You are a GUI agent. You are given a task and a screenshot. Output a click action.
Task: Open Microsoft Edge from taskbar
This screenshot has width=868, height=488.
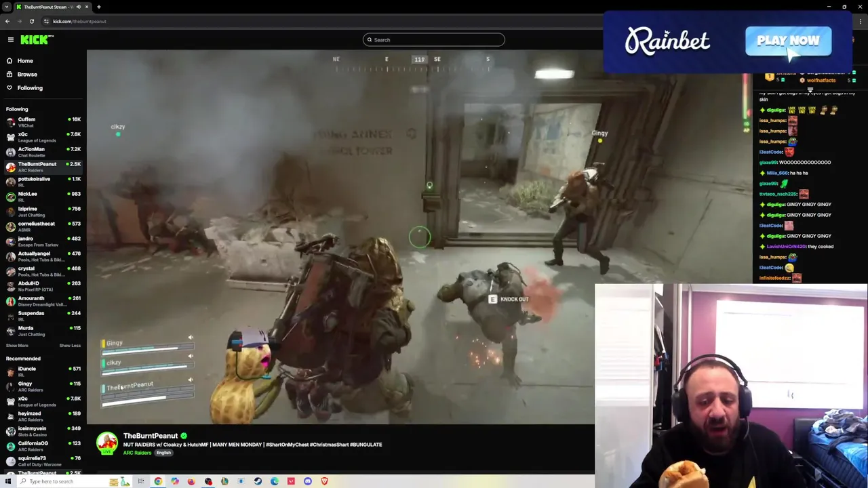tap(274, 481)
